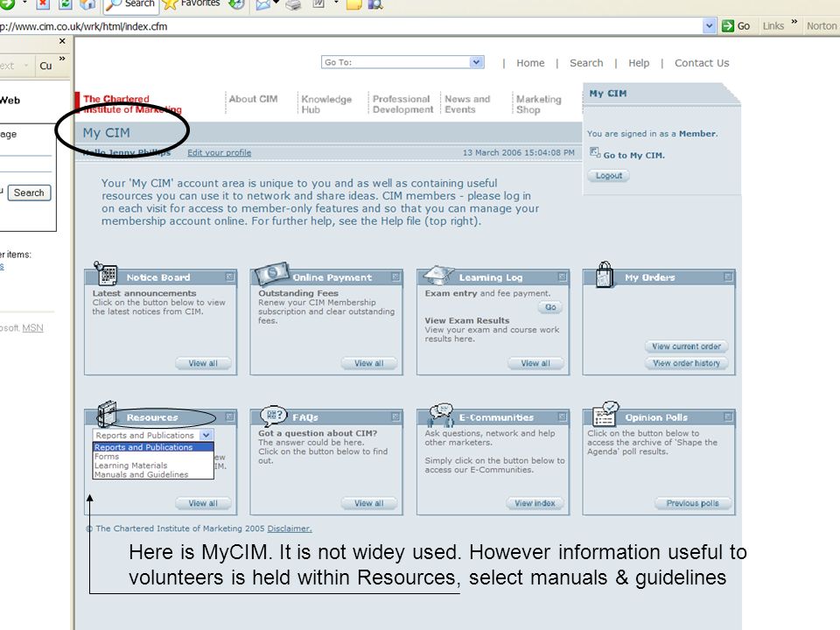Open the browser Search toolbar button
The image size is (840, 630).
(130, 4)
